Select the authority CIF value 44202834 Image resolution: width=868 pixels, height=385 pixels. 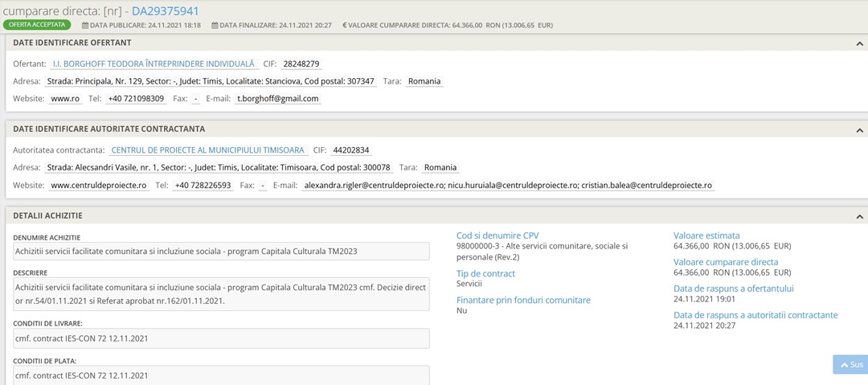tap(351, 150)
